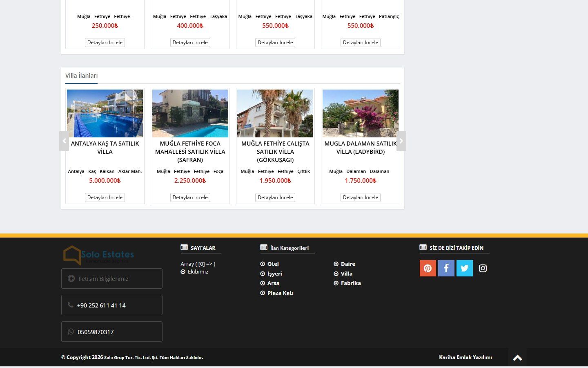588x368 pixels.
Task: Open the Plaza Katı listing category
Action: (281, 293)
